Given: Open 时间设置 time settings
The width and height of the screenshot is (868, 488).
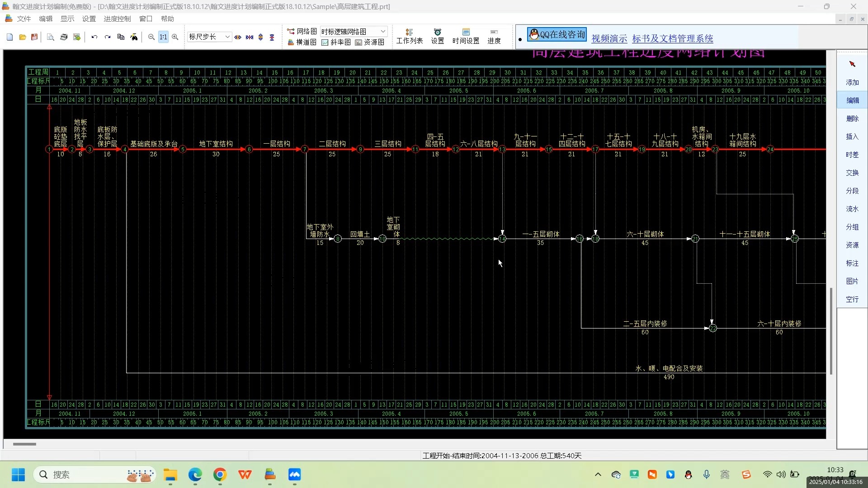Looking at the screenshot, I should coord(466,36).
